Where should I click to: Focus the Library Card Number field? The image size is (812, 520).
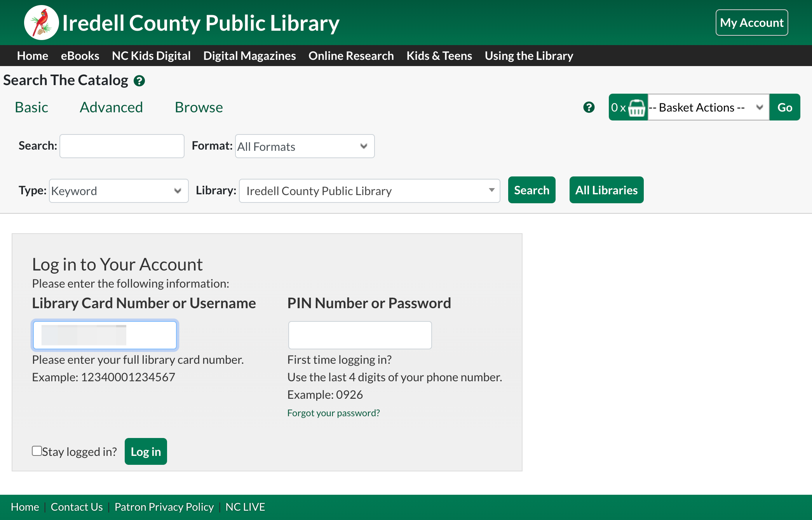105,335
